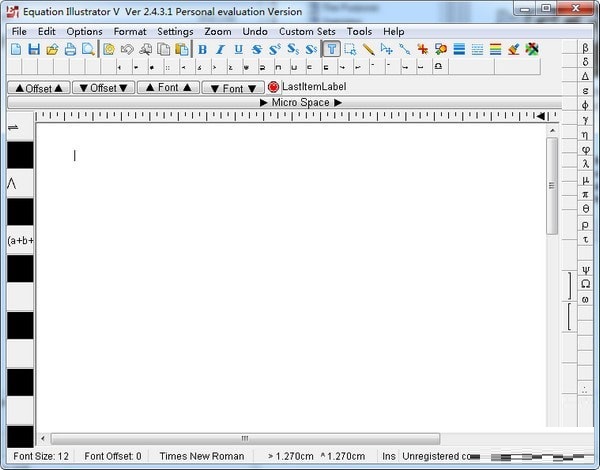Image resolution: width=600 pixels, height=470 pixels.
Task: Click the left square bracket button
Action: 569,316
